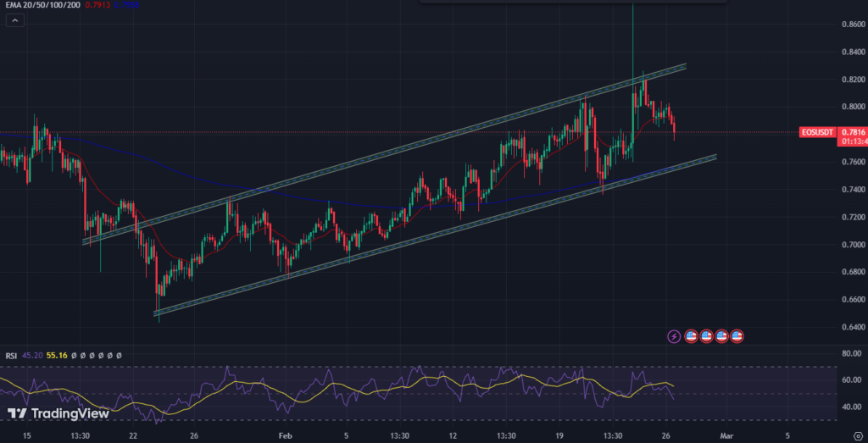
Task: Click the 80.00 RSI scale label
Action: [x=852, y=353]
